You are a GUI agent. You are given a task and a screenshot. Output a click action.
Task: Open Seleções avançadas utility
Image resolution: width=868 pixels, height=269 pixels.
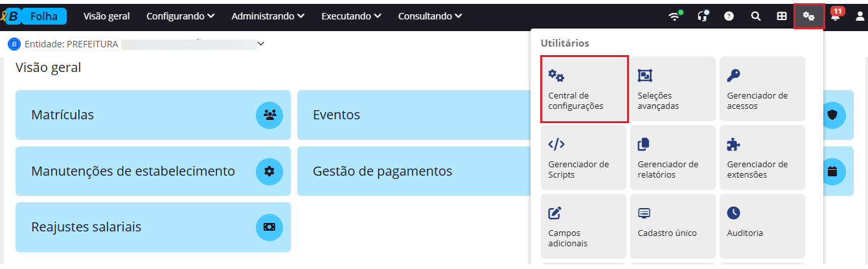pos(673,89)
